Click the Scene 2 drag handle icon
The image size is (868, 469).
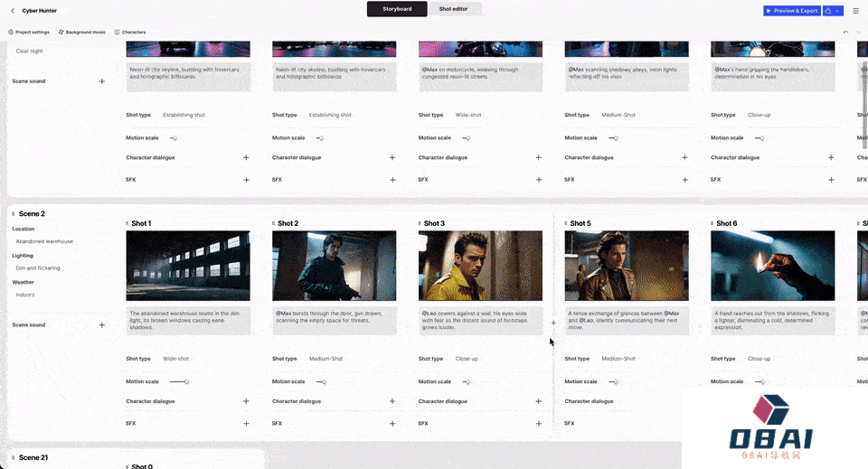coord(13,214)
